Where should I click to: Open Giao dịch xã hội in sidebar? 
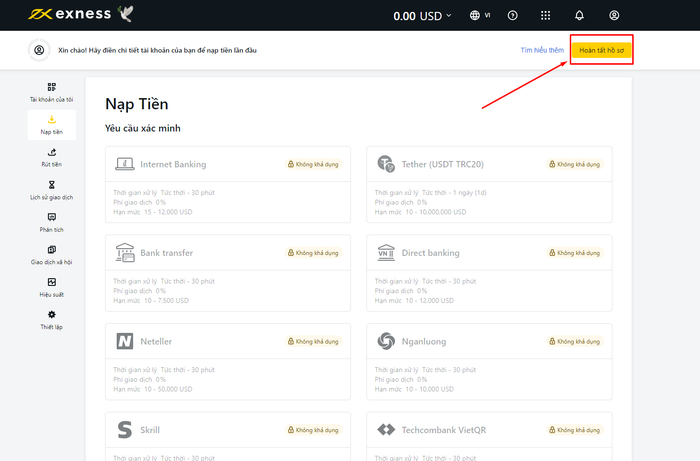(51, 255)
